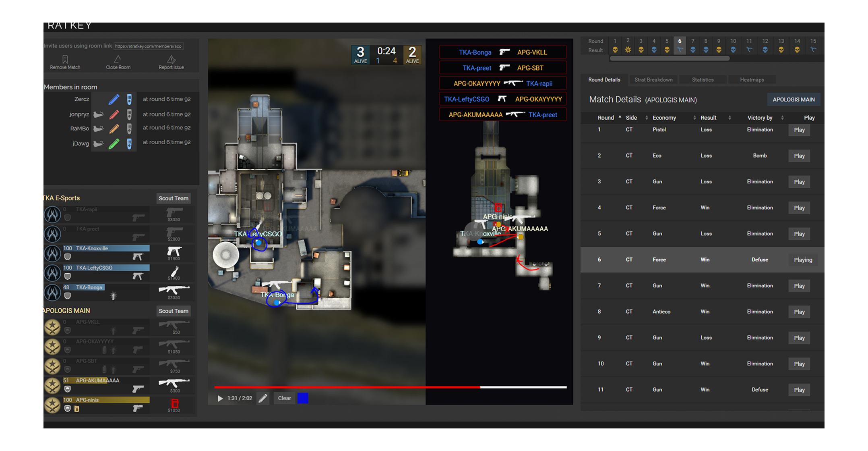Jump to round 11 in round strip

pos(749,46)
